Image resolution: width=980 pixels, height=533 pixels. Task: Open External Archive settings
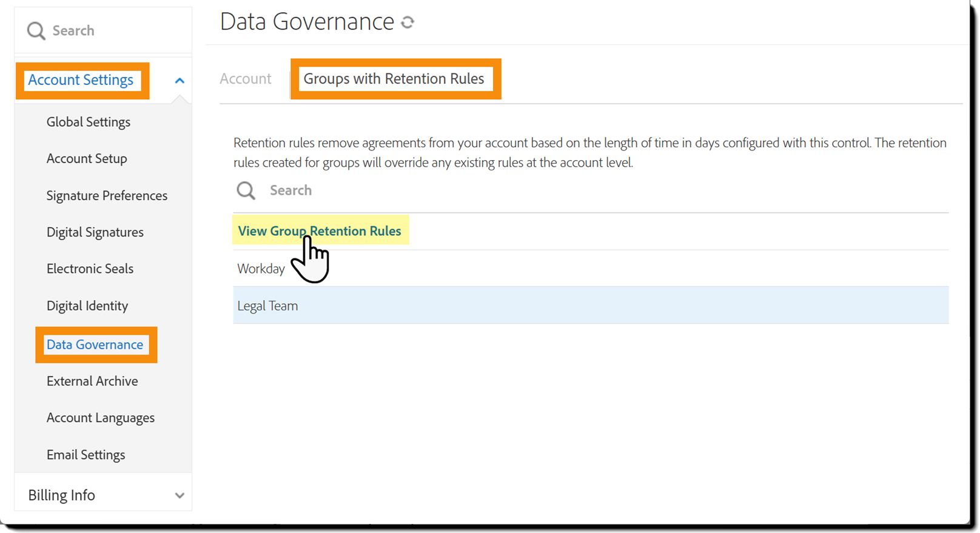coord(92,381)
